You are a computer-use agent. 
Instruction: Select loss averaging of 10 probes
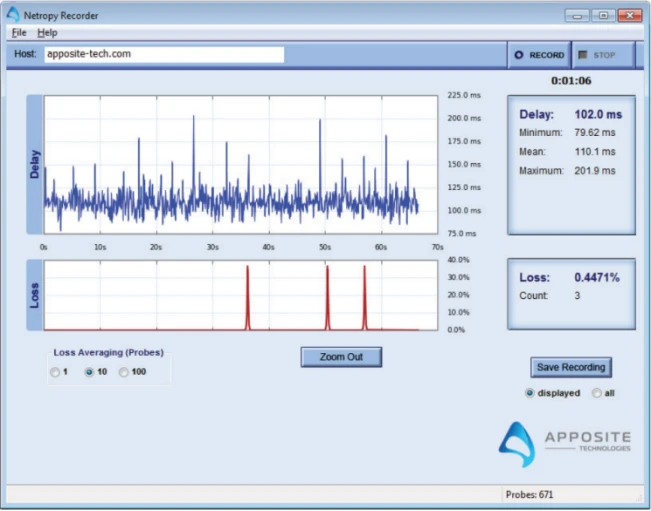[89, 372]
